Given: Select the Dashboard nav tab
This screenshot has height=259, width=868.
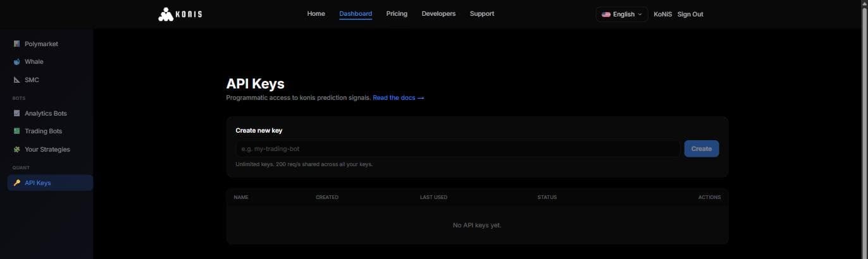Looking at the screenshot, I should [356, 14].
